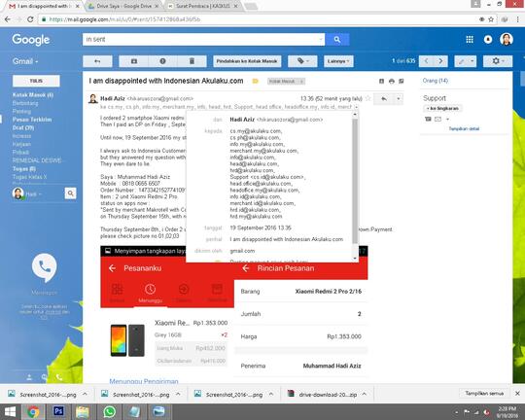Click the hangouts contacts icon at bottom

(x=29, y=377)
